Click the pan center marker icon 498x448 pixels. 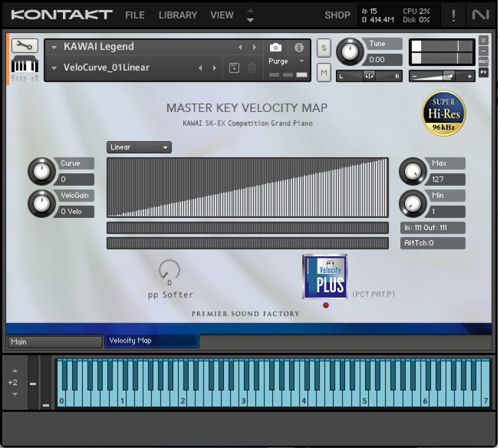[x=369, y=76]
